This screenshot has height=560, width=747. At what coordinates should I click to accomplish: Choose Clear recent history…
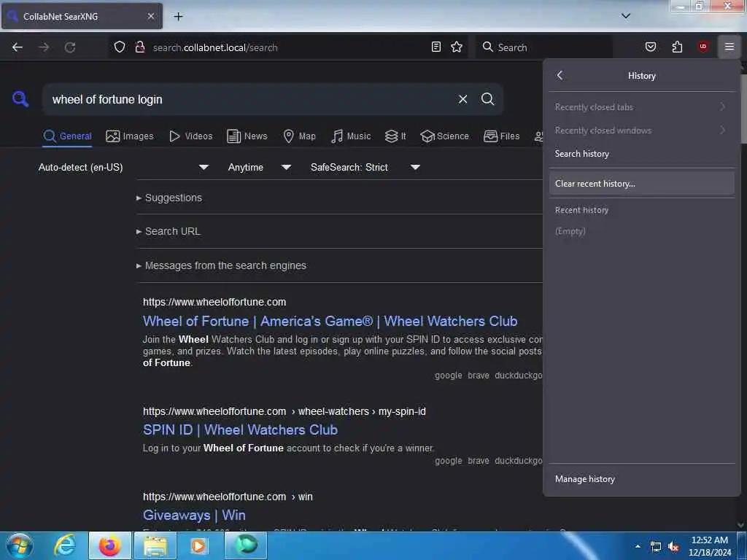[x=641, y=184]
